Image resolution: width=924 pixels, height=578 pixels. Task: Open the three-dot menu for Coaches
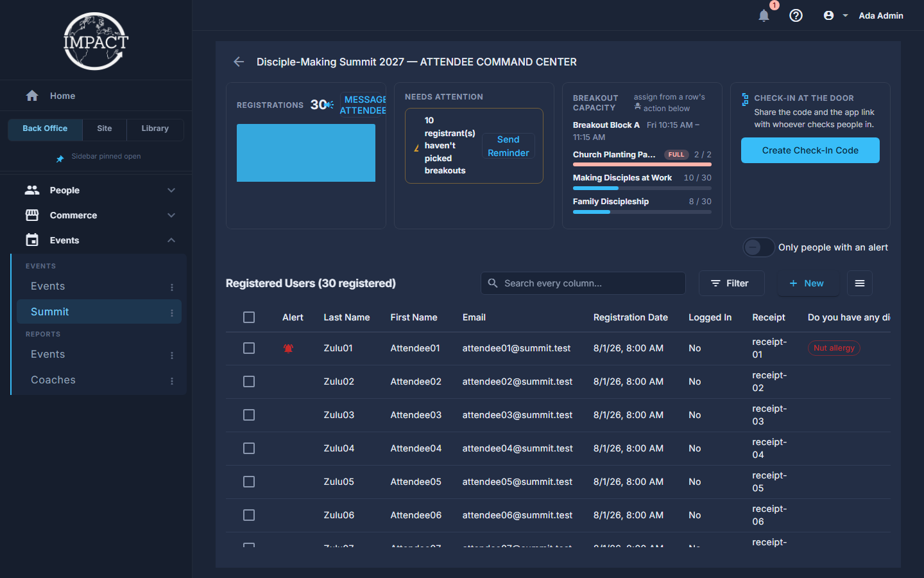(x=172, y=381)
